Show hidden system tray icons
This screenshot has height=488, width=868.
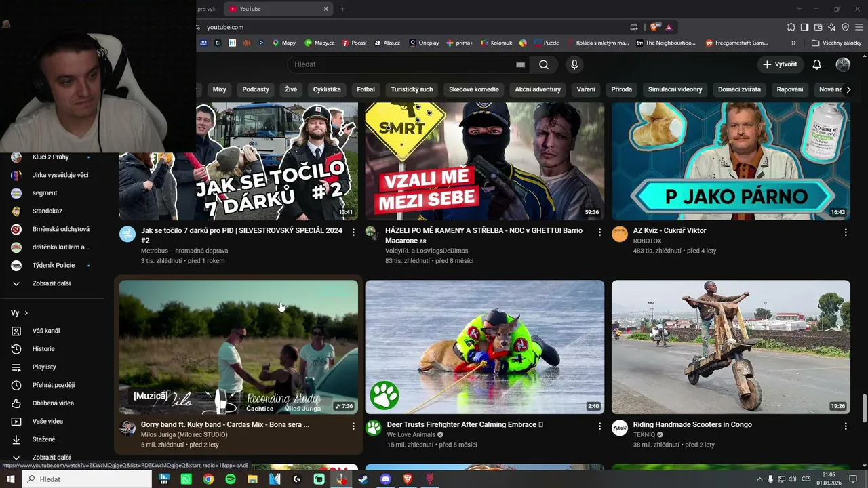[759, 479]
